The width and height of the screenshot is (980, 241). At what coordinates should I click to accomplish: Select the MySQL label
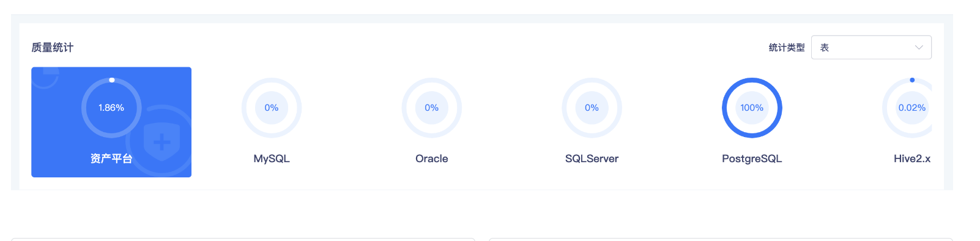pos(272,158)
